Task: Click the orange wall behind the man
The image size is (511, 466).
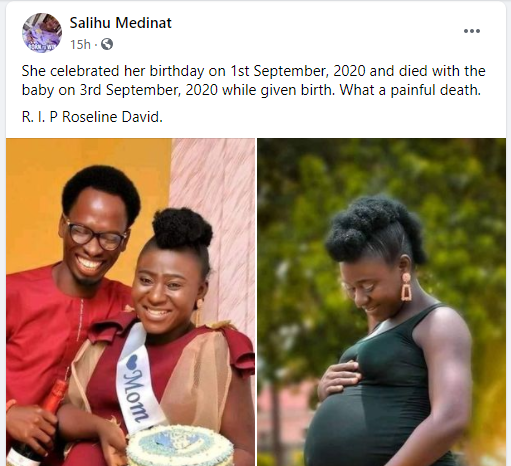Action: (37, 200)
